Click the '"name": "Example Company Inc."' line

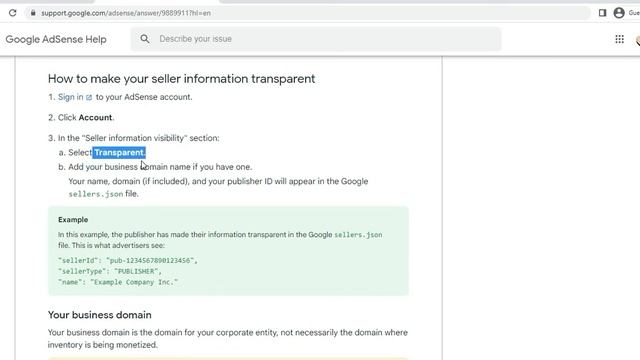(118, 282)
